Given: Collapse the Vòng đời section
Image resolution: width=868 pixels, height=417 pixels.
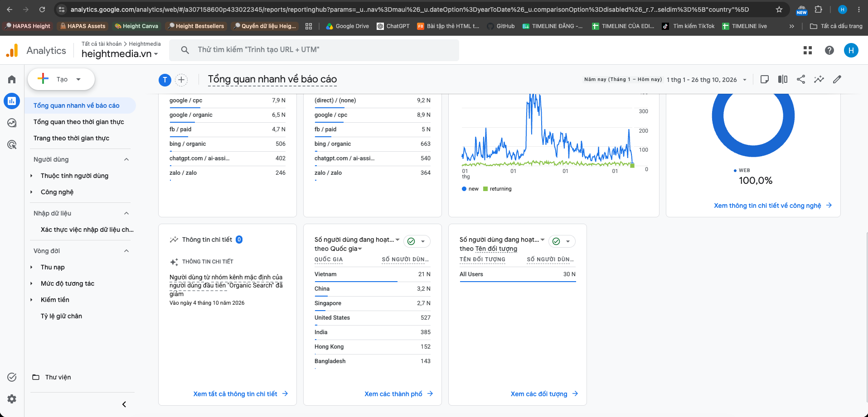Looking at the screenshot, I should [126, 251].
